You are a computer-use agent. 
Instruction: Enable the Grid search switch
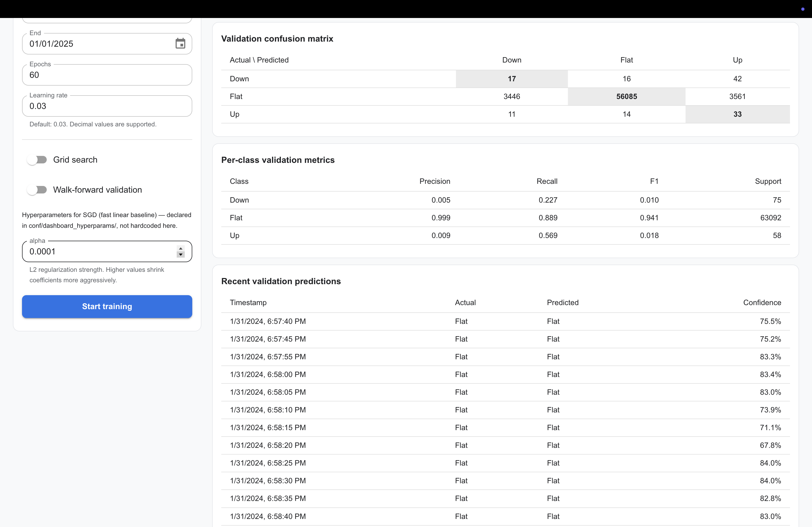[x=37, y=160]
